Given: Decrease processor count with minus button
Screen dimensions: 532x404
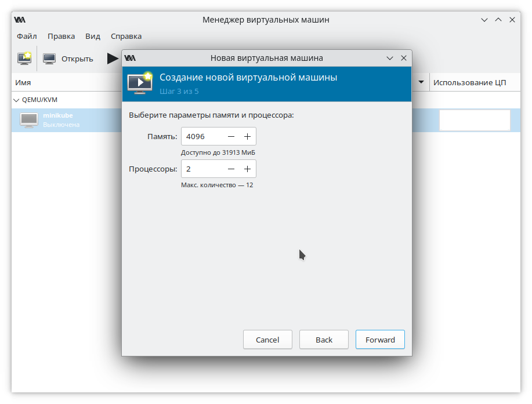Looking at the screenshot, I should [x=231, y=169].
